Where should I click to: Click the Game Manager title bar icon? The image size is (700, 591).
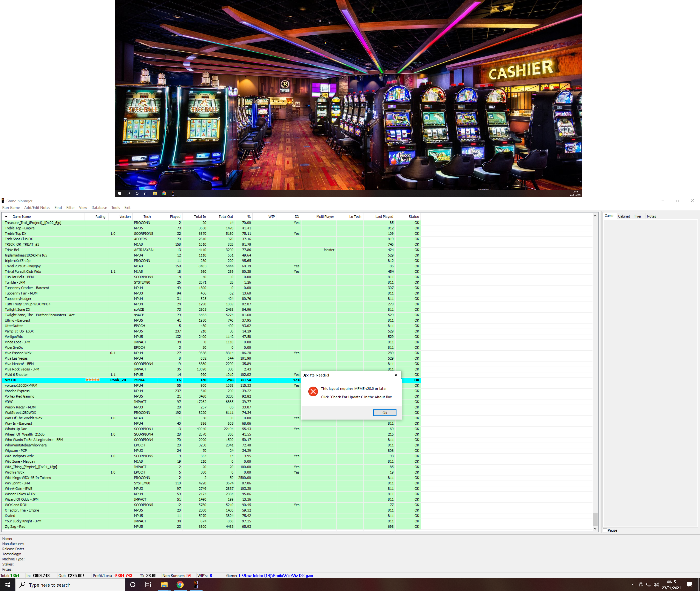[3, 201]
